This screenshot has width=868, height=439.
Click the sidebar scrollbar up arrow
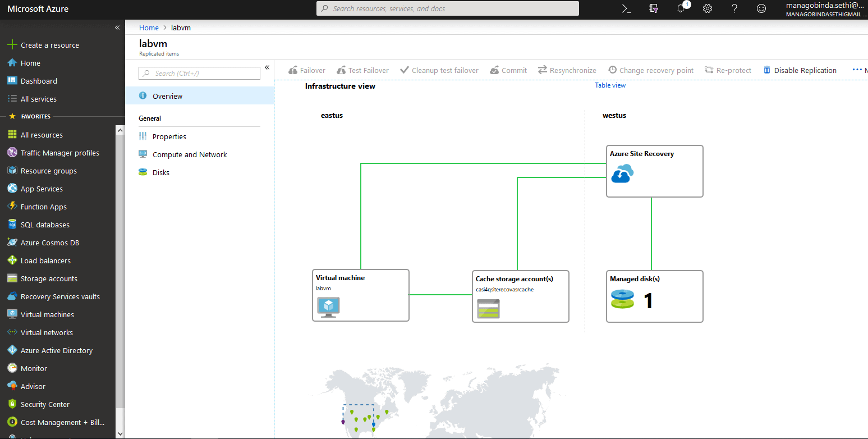120,130
